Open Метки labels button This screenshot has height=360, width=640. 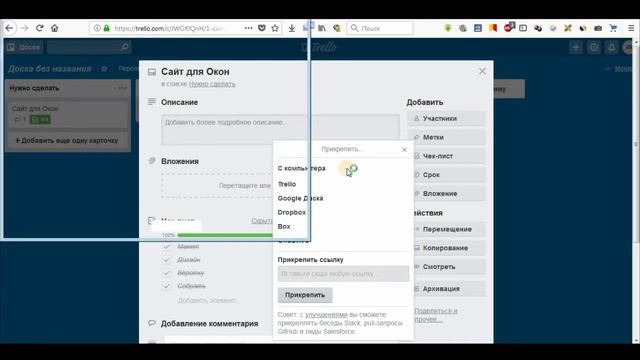[x=447, y=137]
